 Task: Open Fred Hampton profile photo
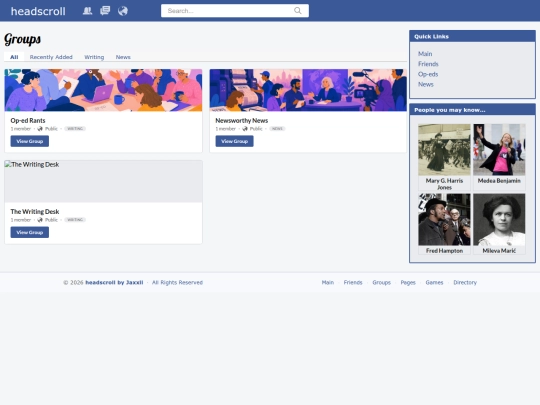pos(444,219)
